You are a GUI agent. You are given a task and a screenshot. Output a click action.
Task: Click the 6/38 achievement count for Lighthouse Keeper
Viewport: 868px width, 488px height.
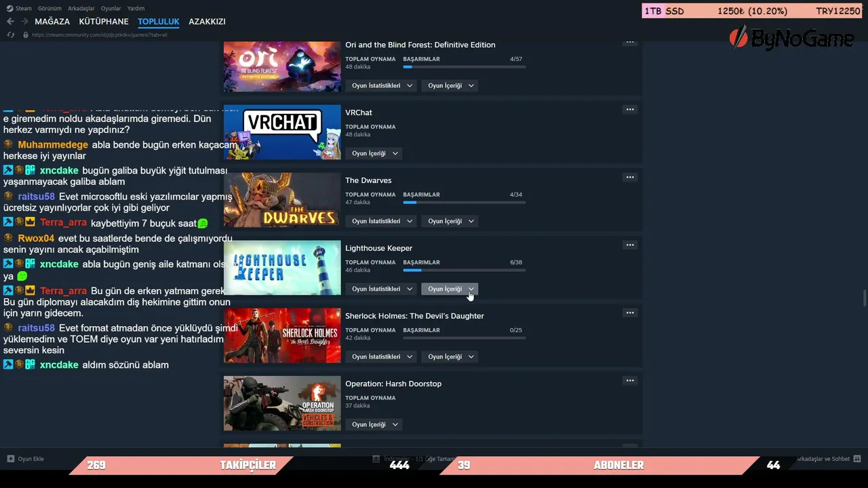[x=516, y=262]
